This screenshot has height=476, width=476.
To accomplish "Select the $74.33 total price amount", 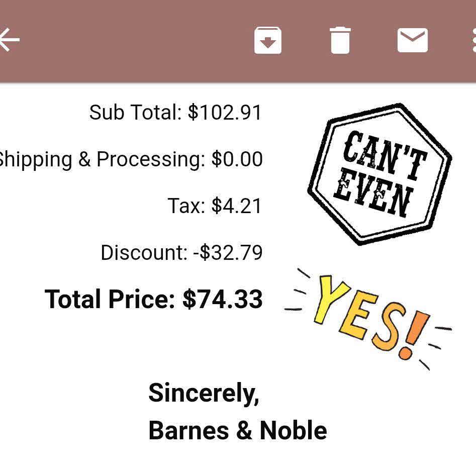I will 223,299.
